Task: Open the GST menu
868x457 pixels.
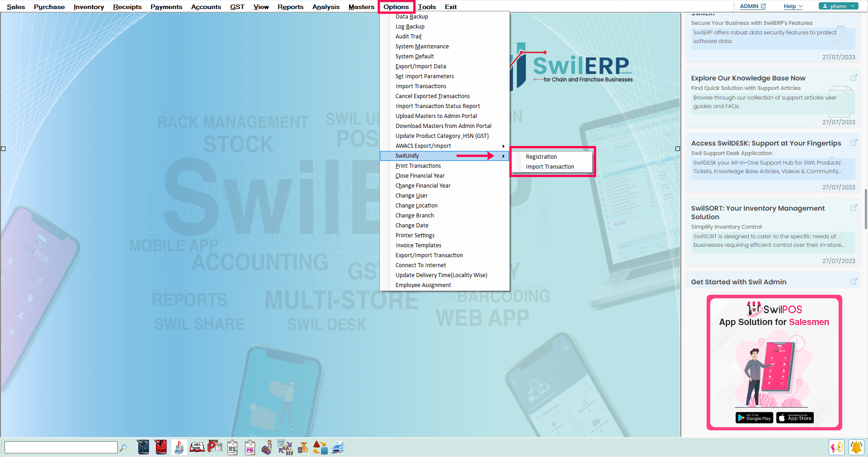Action: click(x=237, y=7)
